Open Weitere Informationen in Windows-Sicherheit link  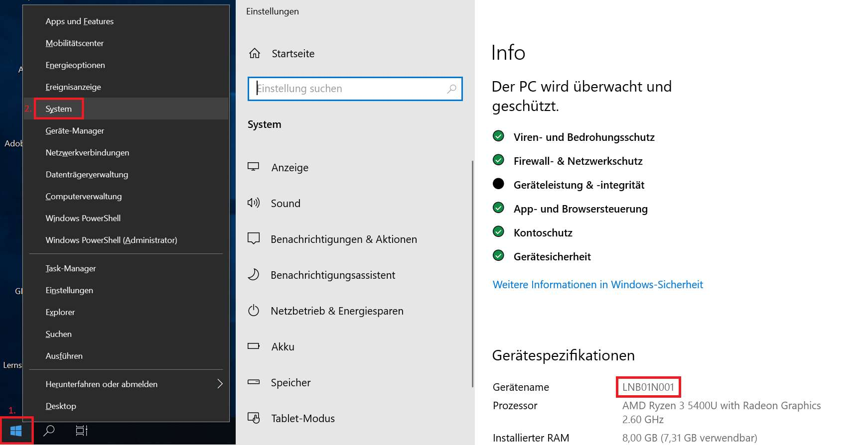[x=597, y=285]
